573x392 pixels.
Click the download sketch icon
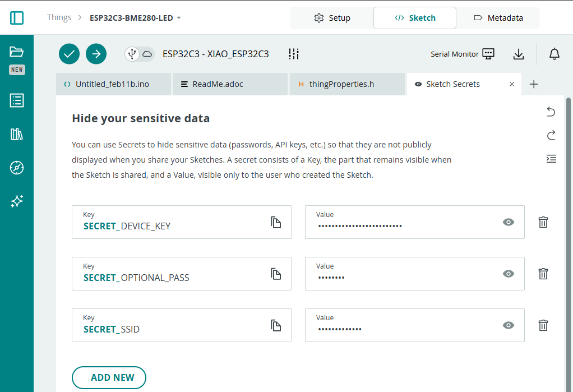[x=519, y=54]
